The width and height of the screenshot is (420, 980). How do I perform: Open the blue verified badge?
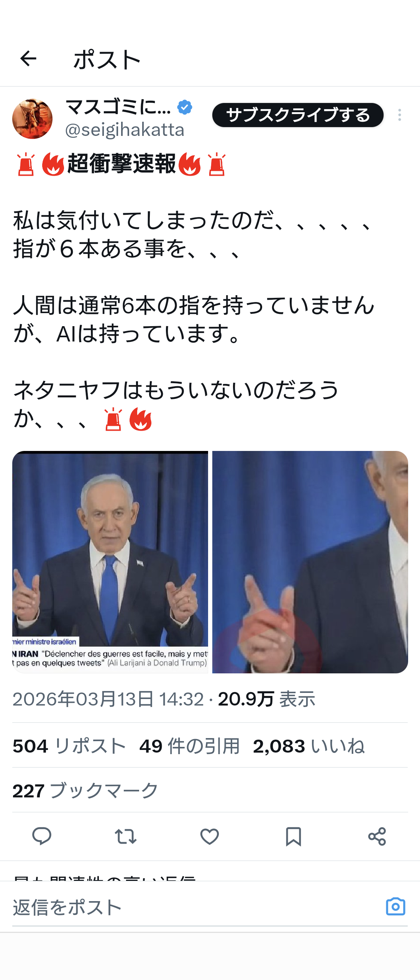(185, 107)
